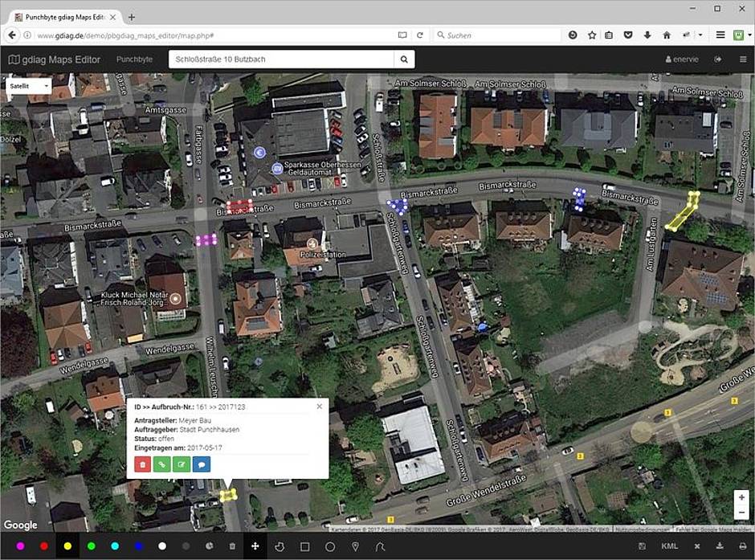Select the circle drawing tool

pyautogui.click(x=329, y=546)
